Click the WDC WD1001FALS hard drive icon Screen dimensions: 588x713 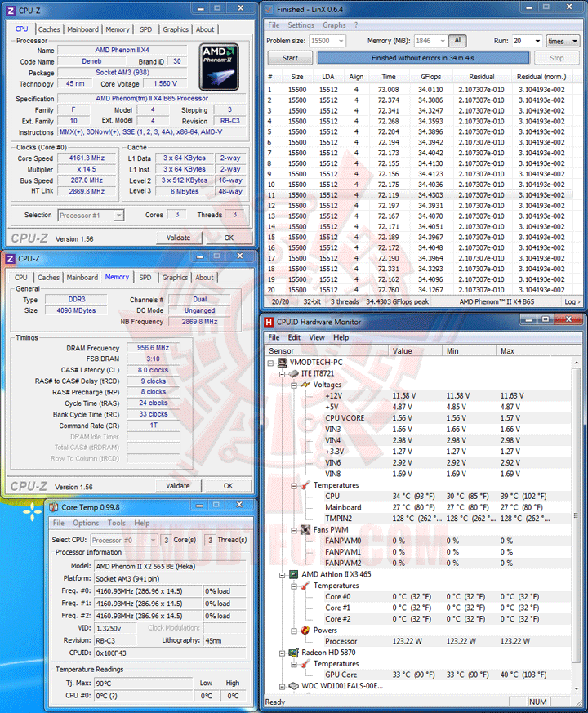(294, 686)
